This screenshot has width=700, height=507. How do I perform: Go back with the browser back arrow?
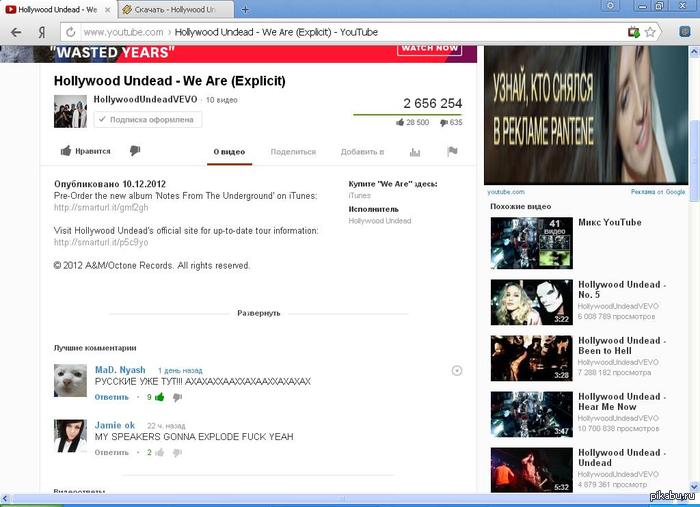[16, 32]
